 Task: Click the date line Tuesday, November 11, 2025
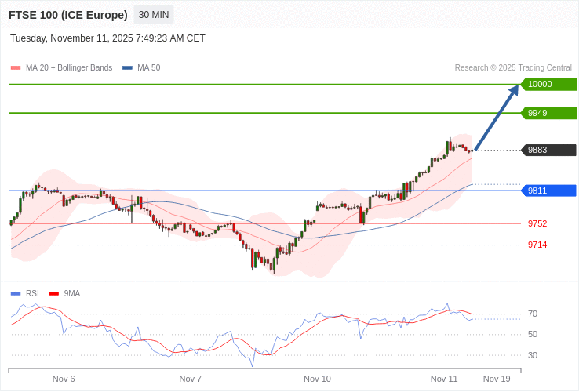tap(107, 38)
